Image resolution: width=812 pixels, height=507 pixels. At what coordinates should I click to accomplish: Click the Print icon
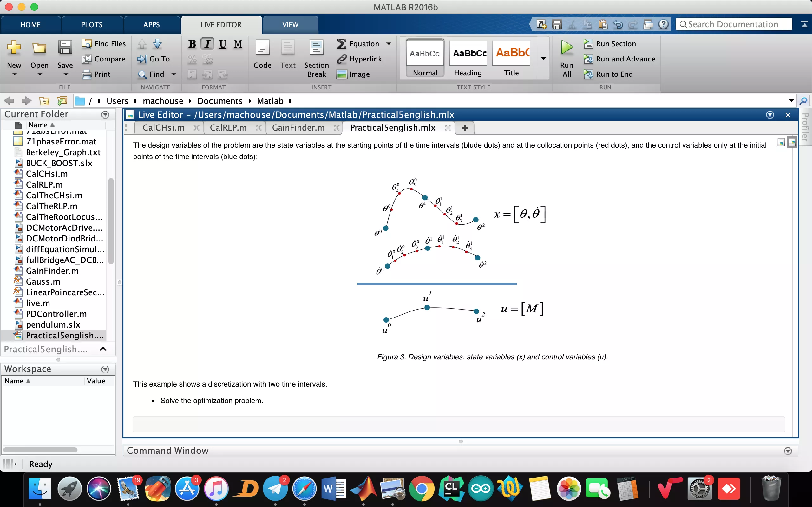(x=87, y=74)
